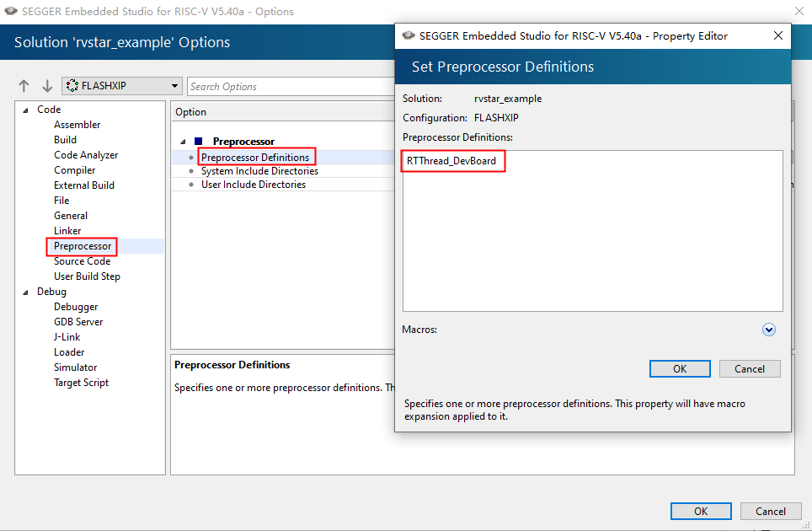Click the Code group label
Screen dimensions: 812x531
pos(49,110)
